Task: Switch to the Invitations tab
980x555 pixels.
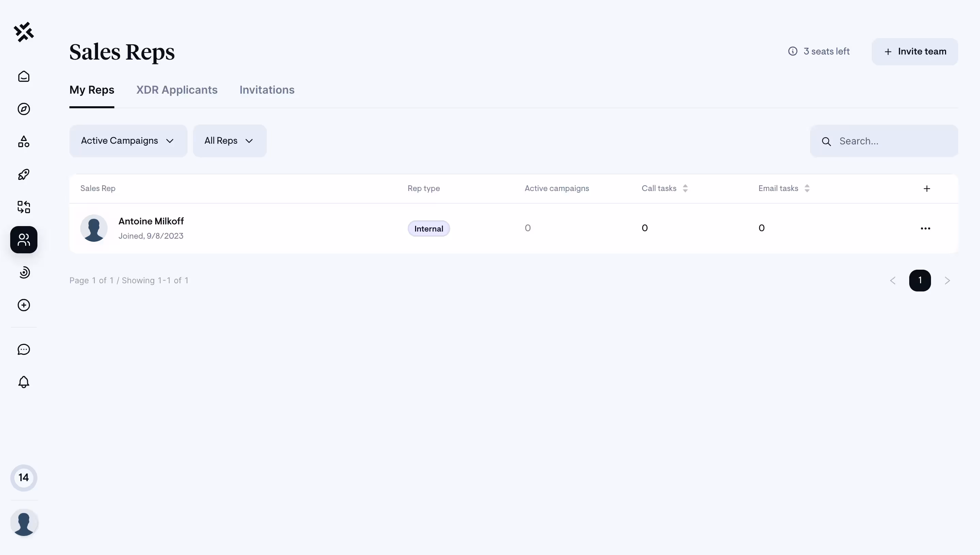Action: pos(267,90)
